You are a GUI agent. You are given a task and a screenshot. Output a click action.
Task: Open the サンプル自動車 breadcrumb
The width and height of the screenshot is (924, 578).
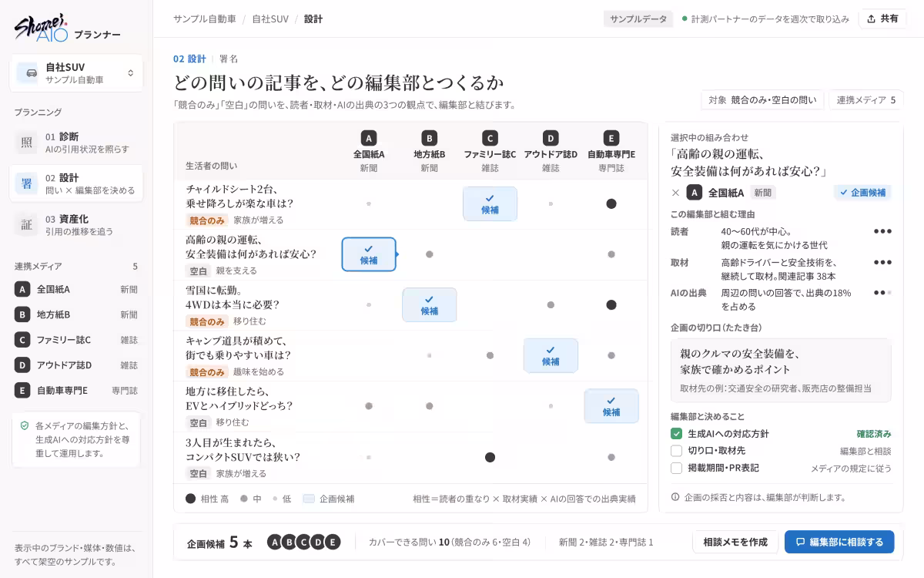(203, 18)
